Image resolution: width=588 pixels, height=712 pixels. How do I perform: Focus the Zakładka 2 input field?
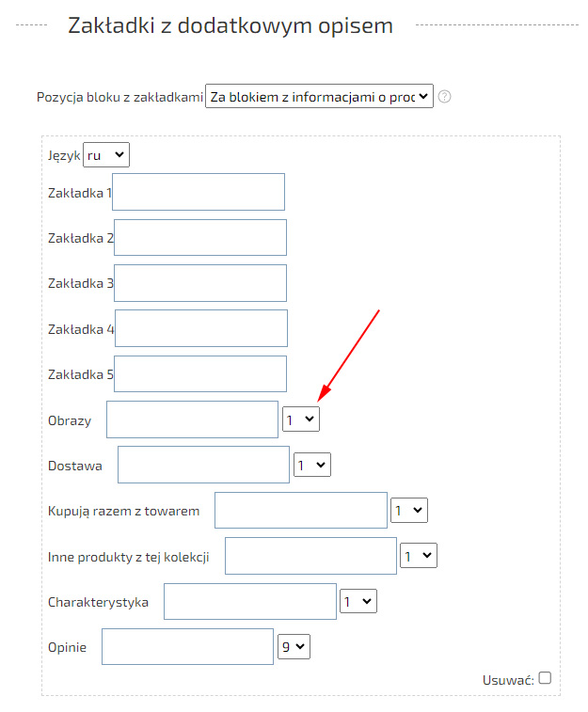click(200, 238)
